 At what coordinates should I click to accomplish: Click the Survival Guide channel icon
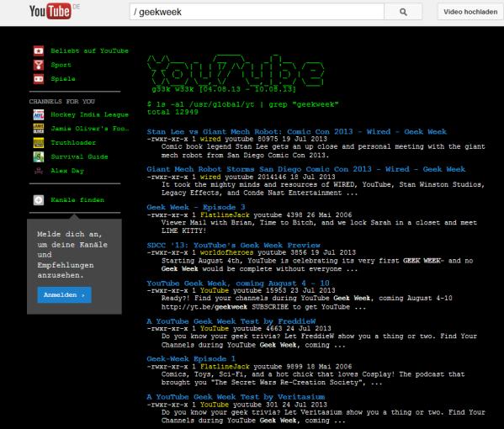point(39,156)
